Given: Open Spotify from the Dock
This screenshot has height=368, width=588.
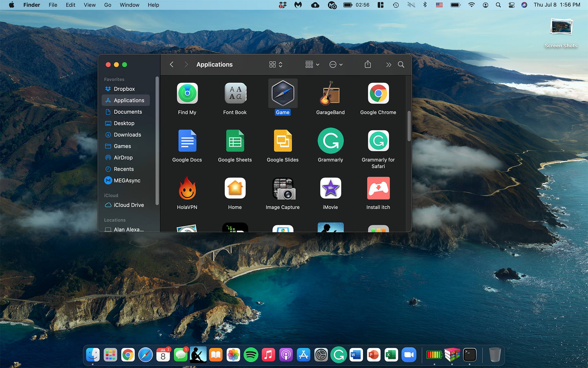Looking at the screenshot, I should click(251, 355).
